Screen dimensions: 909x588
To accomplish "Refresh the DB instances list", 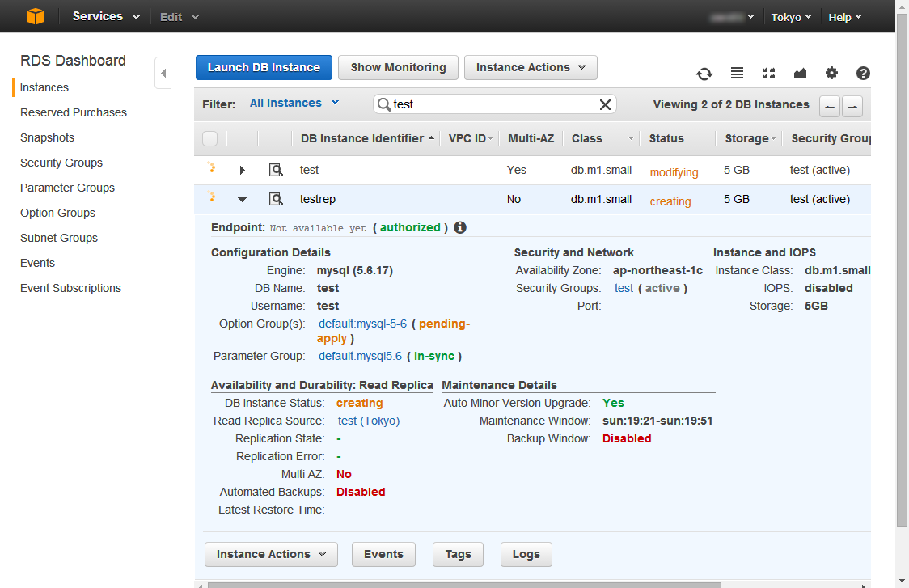I will 704,74.
